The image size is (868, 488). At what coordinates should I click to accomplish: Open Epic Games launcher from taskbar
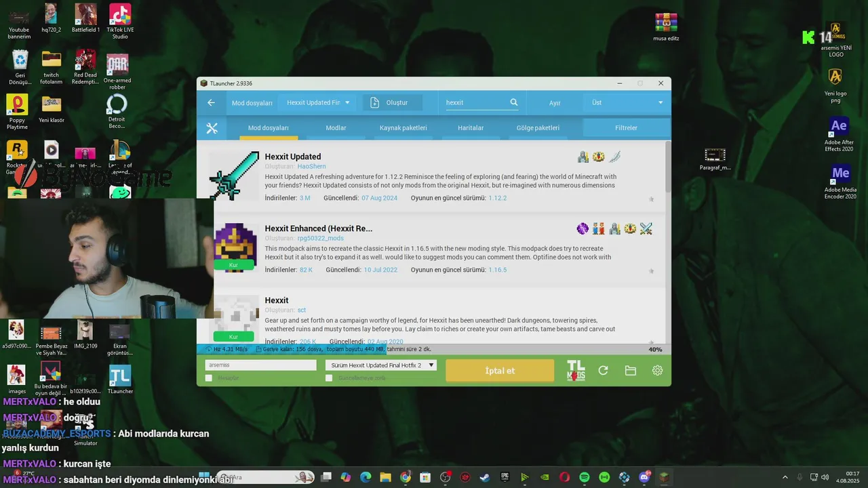pyautogui.click(x=505, y=477)
